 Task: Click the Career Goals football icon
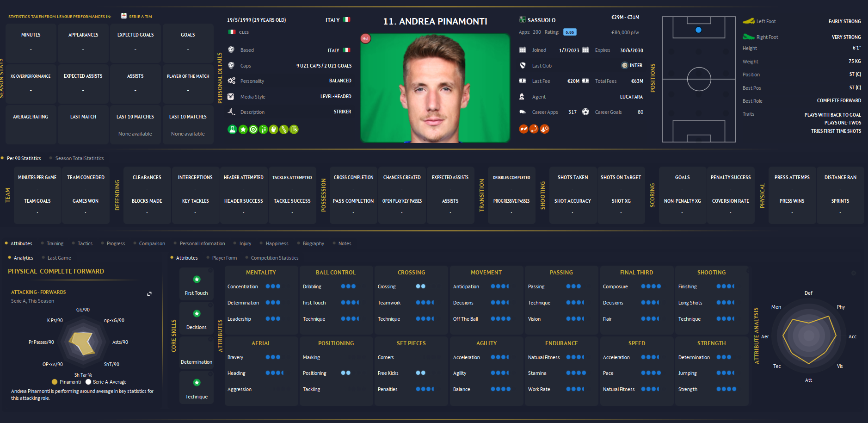point(585,112)
